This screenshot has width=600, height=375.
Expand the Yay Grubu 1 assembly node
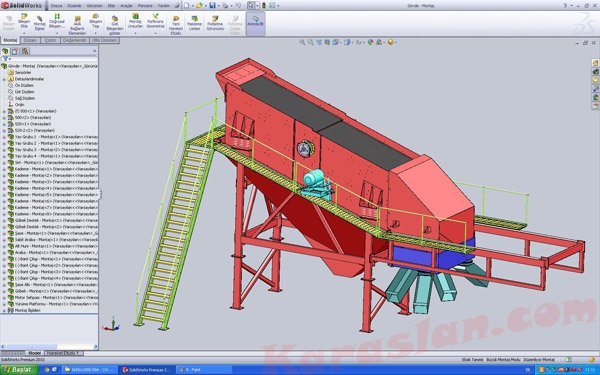click(4, 137)
